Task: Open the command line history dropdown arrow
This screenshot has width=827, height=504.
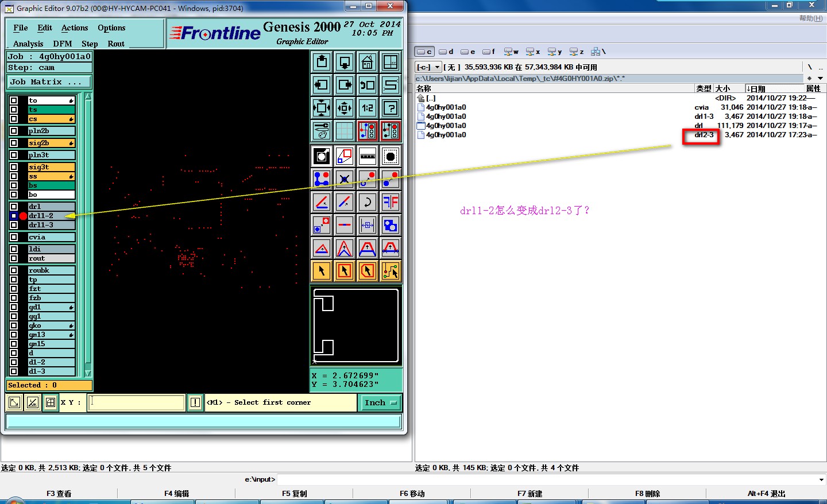Action: click(x=821, y=479)
